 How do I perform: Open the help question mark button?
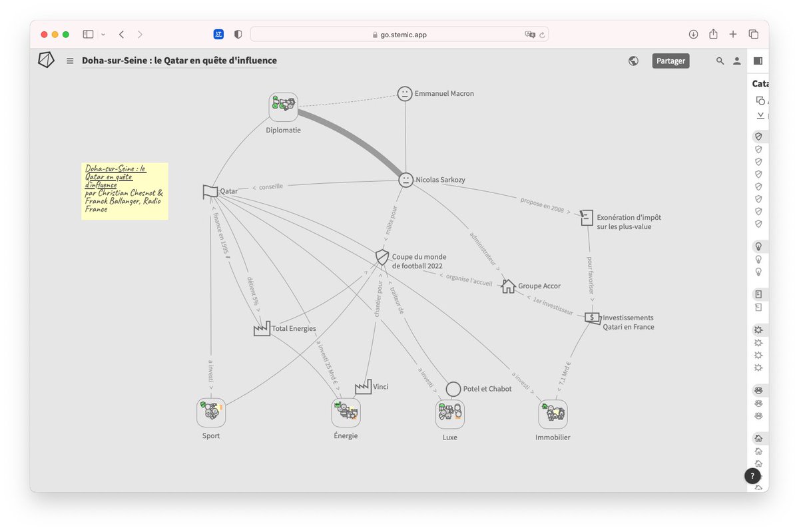click(x=752, y=475)
